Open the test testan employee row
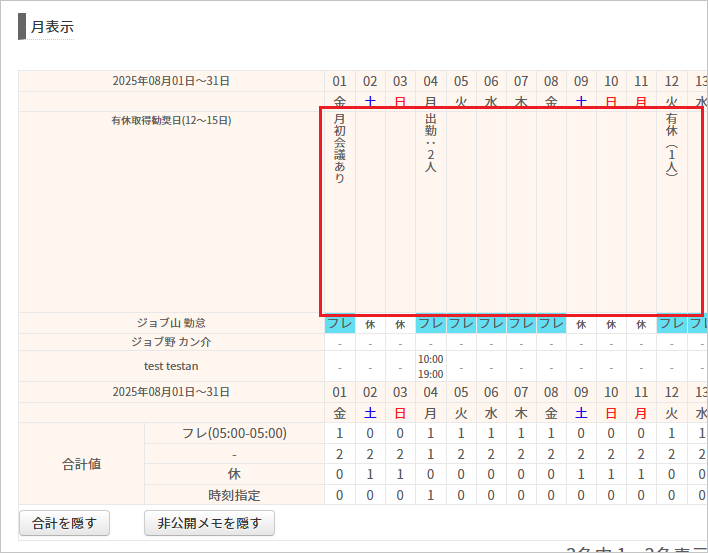Image resolution: width=708 pixels, height=553 pixels. 171,366
